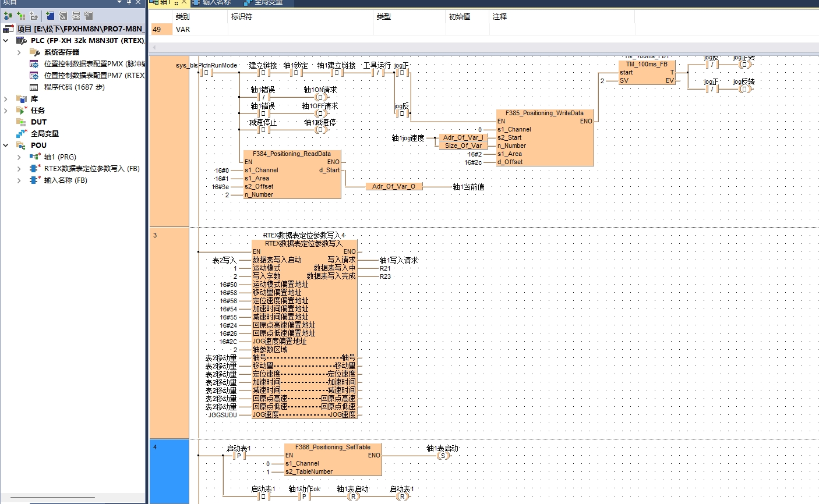Toggle the 启动表1 rising-edge contact
The width and height of the screenshot is (819, 504).
[x=238, y=456]
